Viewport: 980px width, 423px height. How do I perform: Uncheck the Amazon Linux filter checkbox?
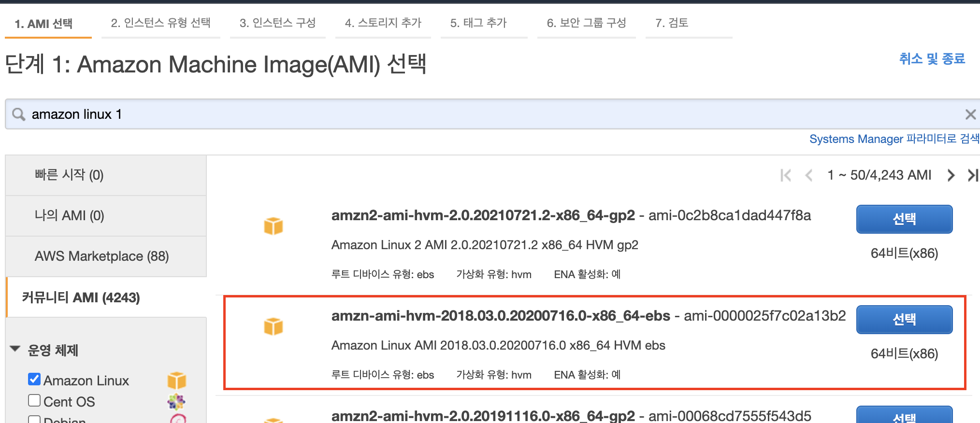pyautogui.click(x=34, y=379)
